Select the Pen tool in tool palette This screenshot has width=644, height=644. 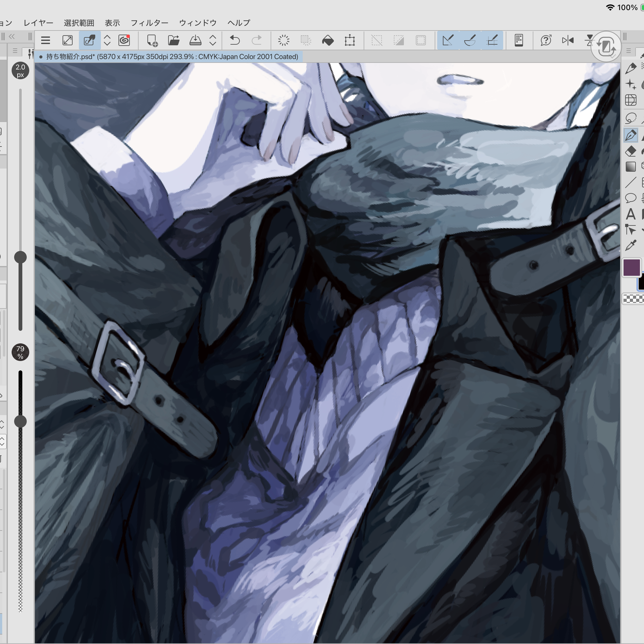click(x=630, y=136)
